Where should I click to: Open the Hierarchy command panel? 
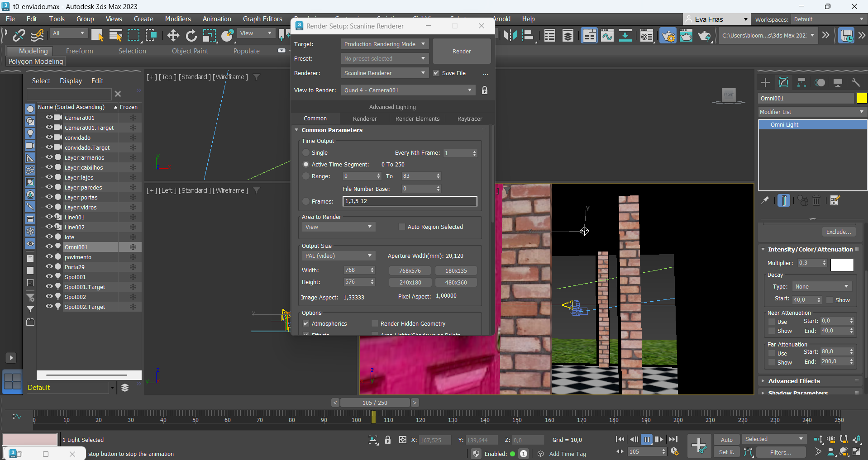(801, 82)
